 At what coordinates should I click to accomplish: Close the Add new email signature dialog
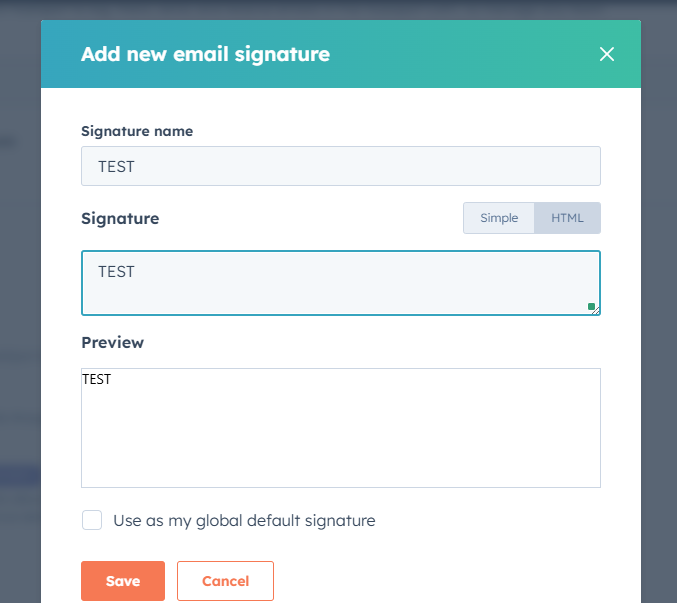pyautogui.click(x=606, y=54)
